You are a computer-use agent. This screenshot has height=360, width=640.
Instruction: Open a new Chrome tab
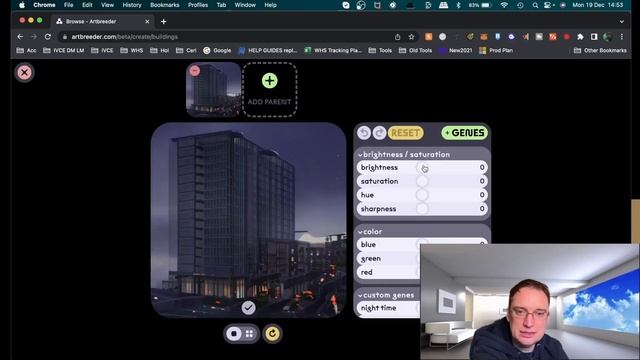pyautogui.click(x=164, y=22)
